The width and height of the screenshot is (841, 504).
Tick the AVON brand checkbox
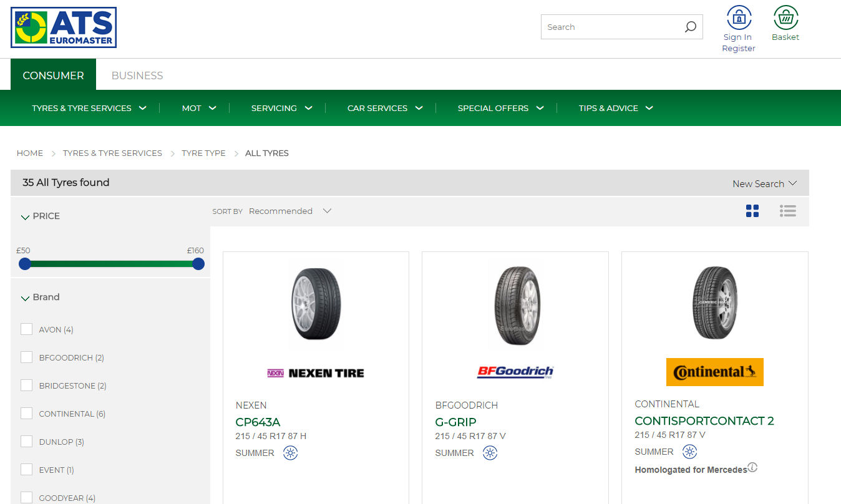(x=26, y=329)
